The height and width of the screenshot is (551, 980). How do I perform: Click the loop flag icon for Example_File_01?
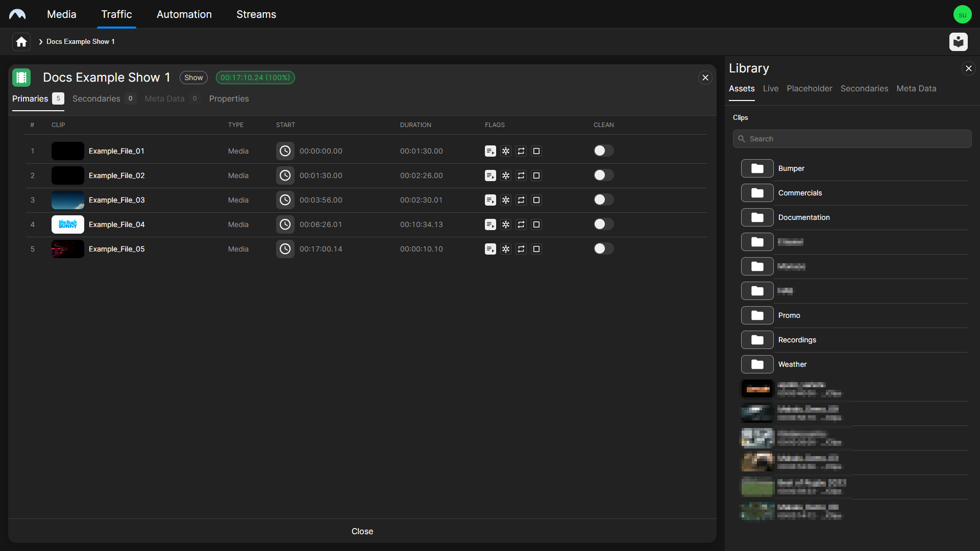521,151
